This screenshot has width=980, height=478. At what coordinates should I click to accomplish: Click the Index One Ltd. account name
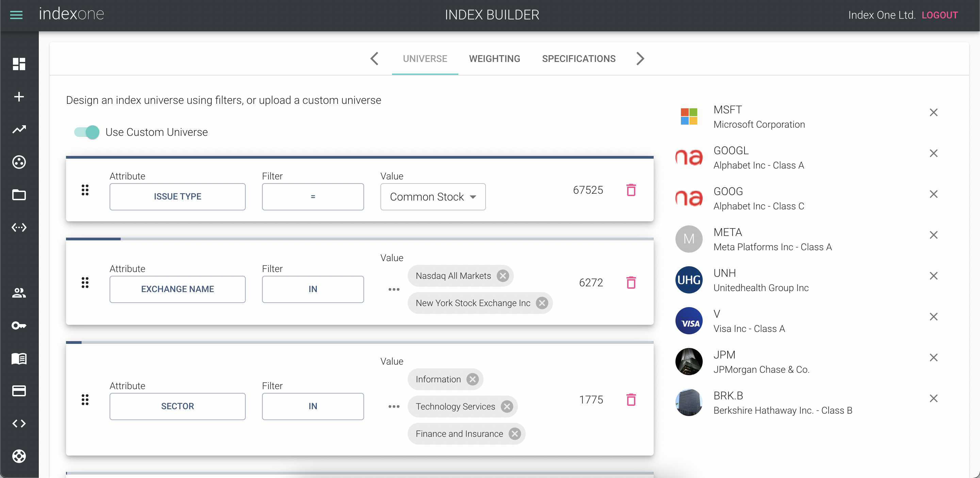coord(882,15)
